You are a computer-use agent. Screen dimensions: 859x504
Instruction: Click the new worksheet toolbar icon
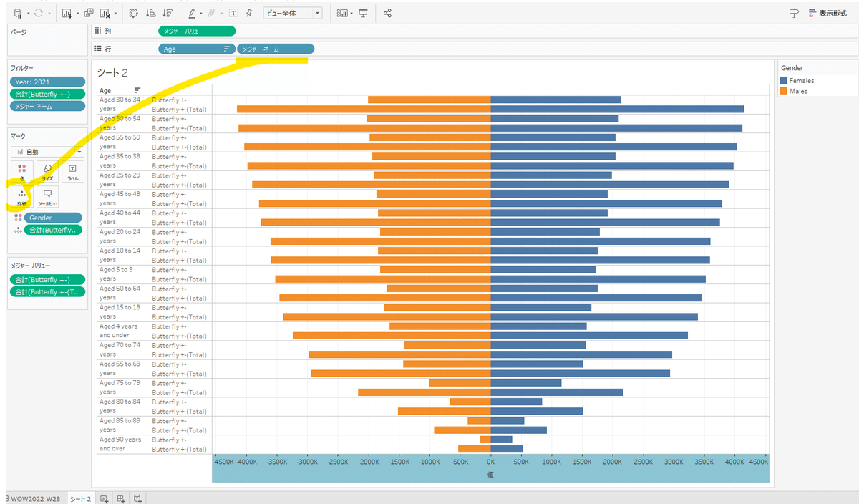[67, 13]
